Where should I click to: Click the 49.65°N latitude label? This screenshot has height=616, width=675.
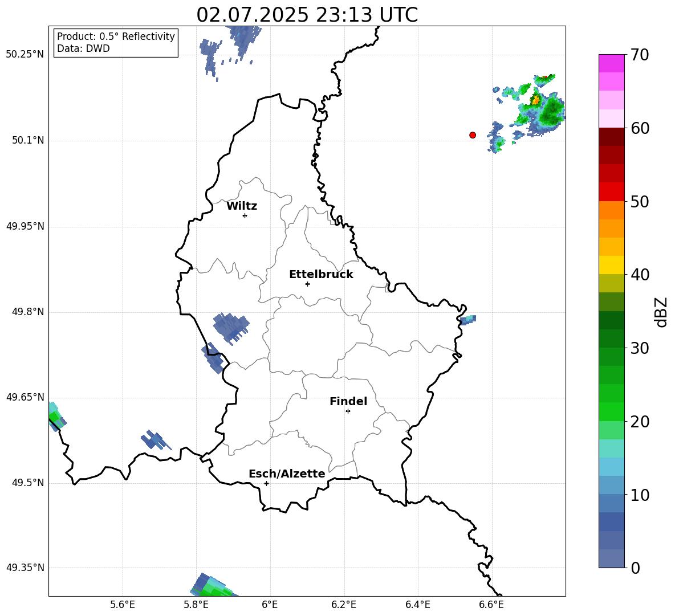click(x=25, y=397)
